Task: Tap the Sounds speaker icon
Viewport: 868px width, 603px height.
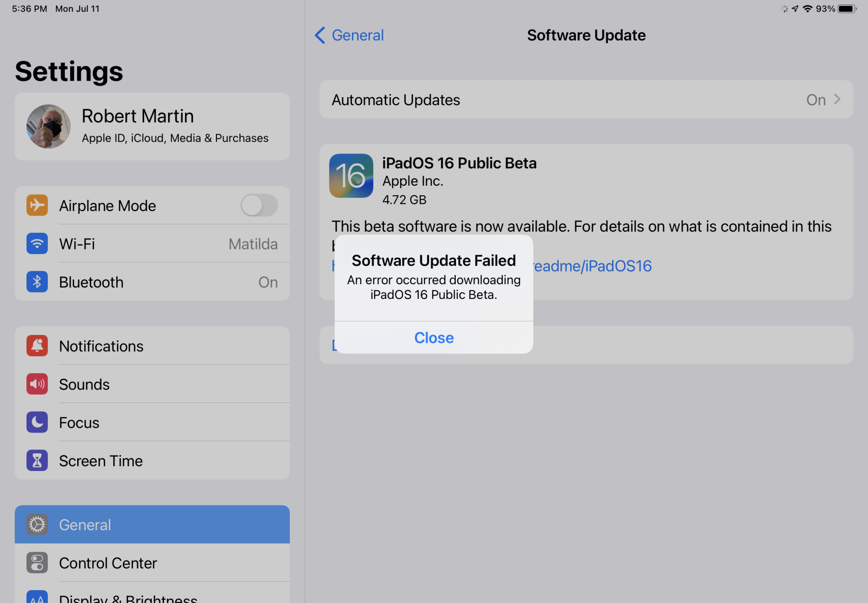Action: 37,384
